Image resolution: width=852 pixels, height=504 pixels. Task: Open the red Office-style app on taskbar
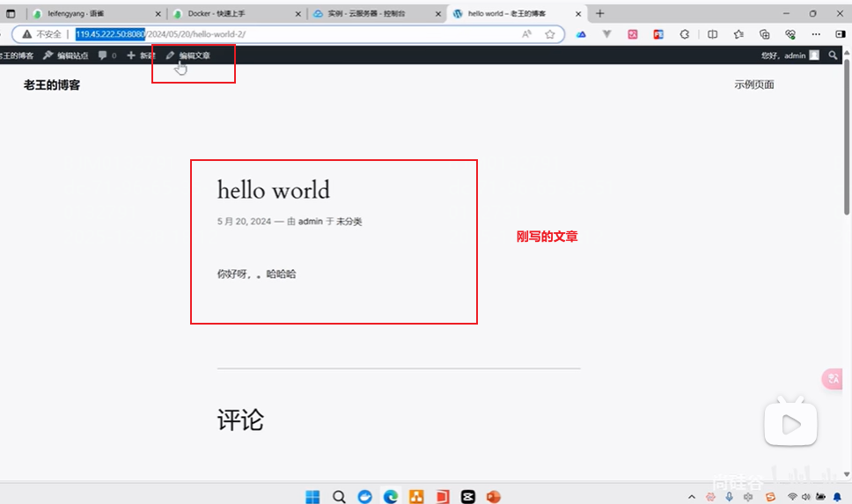(x=443, y=496)
